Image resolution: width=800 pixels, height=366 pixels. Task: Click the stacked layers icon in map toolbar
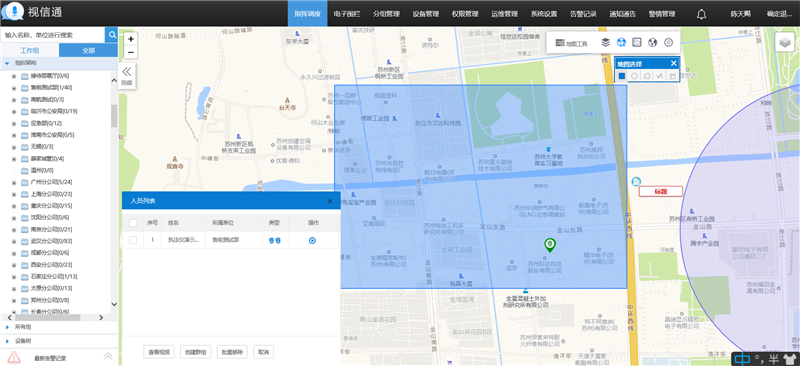pyautogui.click(x=606, y=42)
